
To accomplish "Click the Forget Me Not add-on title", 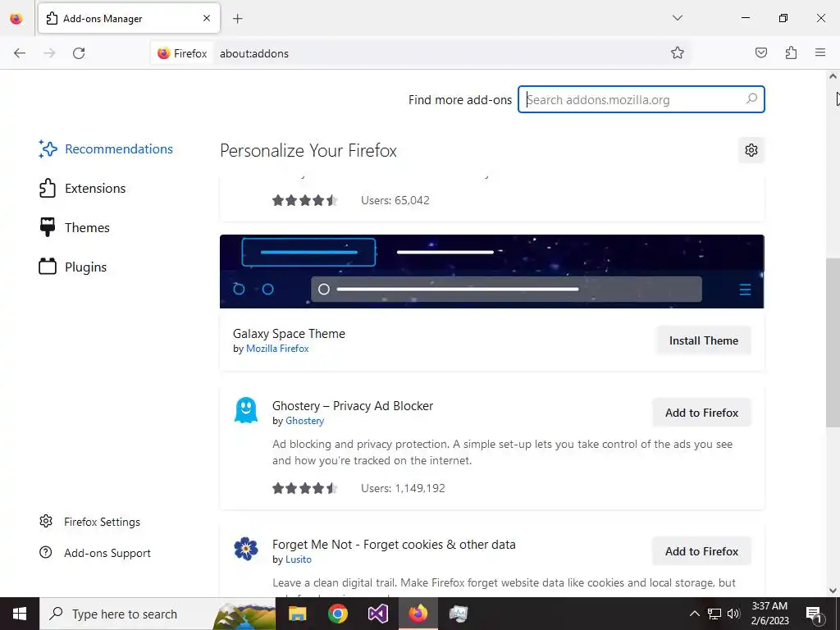I will tap(394, 545).
